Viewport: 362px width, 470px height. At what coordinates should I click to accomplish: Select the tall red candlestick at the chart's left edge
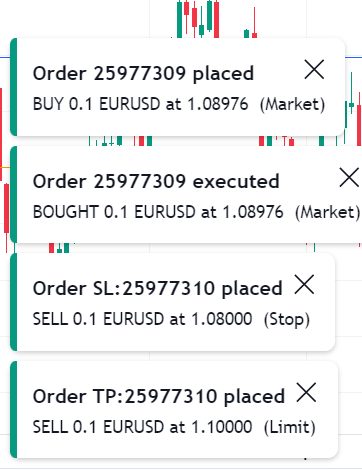coord(1,134)
